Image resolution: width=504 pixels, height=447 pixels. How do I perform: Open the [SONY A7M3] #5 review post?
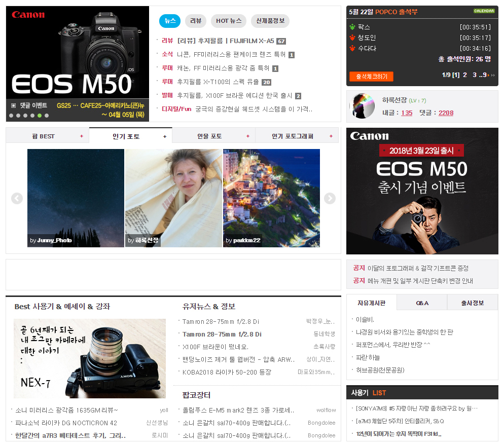tap(417, 408)
